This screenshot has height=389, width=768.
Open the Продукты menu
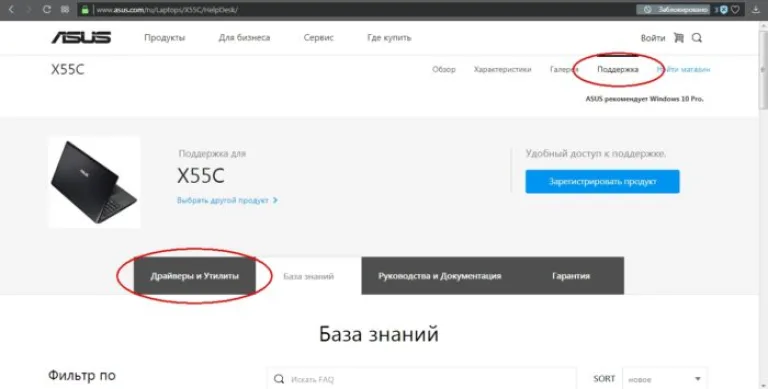coord(165,38)
